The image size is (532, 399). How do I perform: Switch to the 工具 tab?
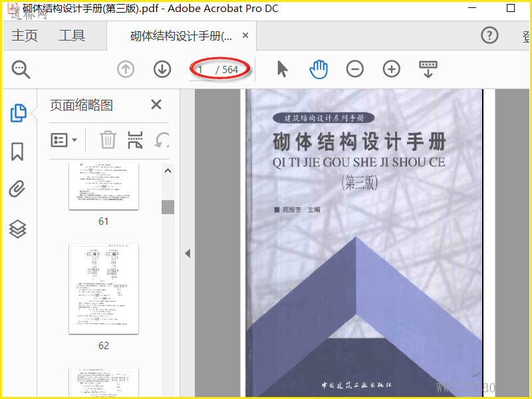point(72,36)
